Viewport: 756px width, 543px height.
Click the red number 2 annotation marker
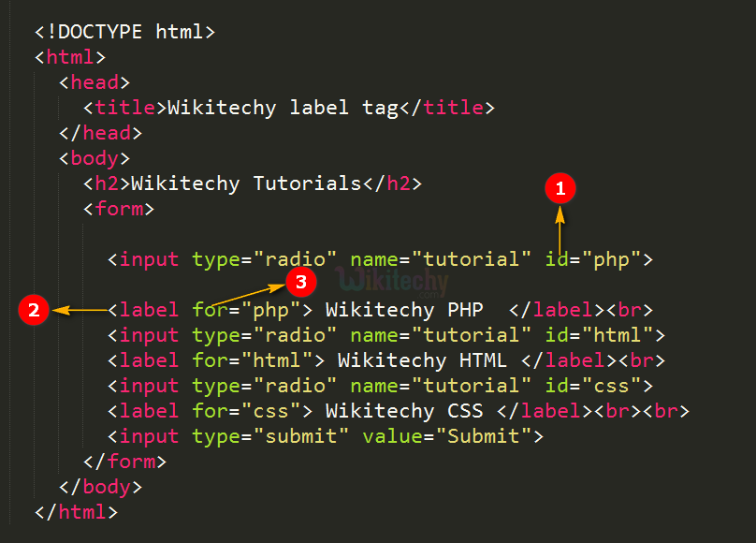point(34,310)
